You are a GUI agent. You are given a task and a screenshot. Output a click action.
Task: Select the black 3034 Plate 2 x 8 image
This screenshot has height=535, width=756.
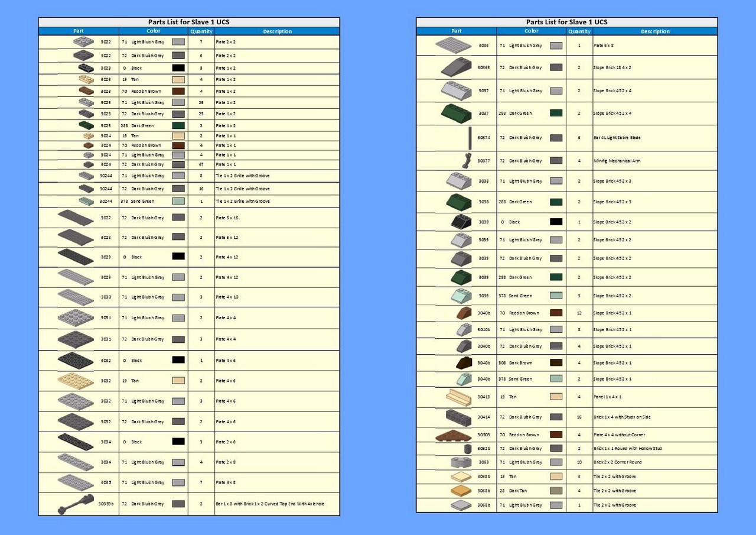76,442
